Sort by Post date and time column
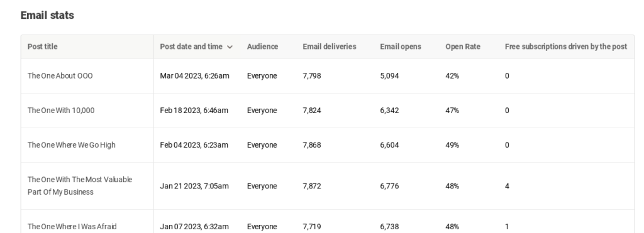Viewport: 644px width, 233px height. (191, 46)
